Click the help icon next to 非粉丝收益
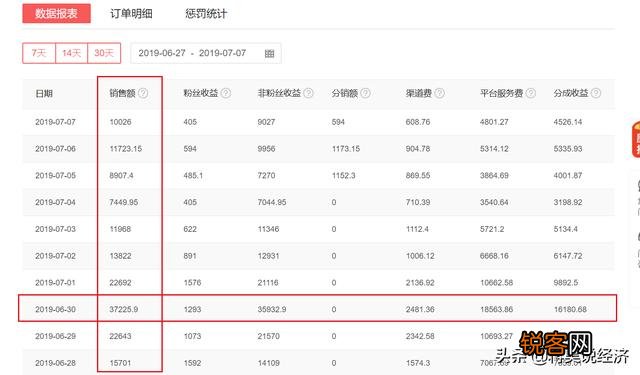 tap(309, 93)
